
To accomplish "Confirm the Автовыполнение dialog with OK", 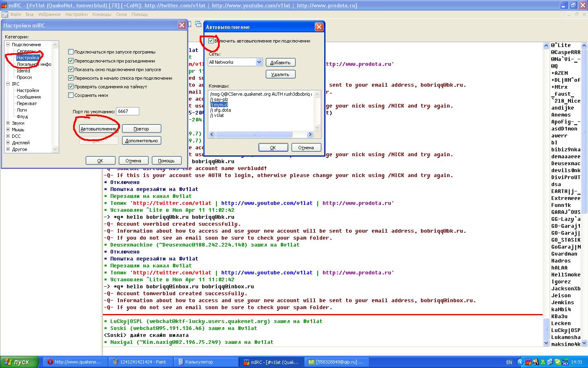I will click(x=273, y=148).
